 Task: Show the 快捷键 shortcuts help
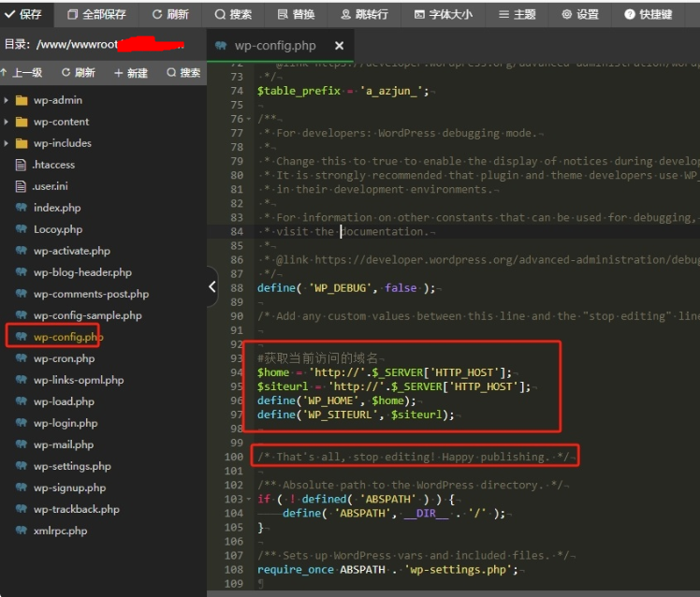649,14
